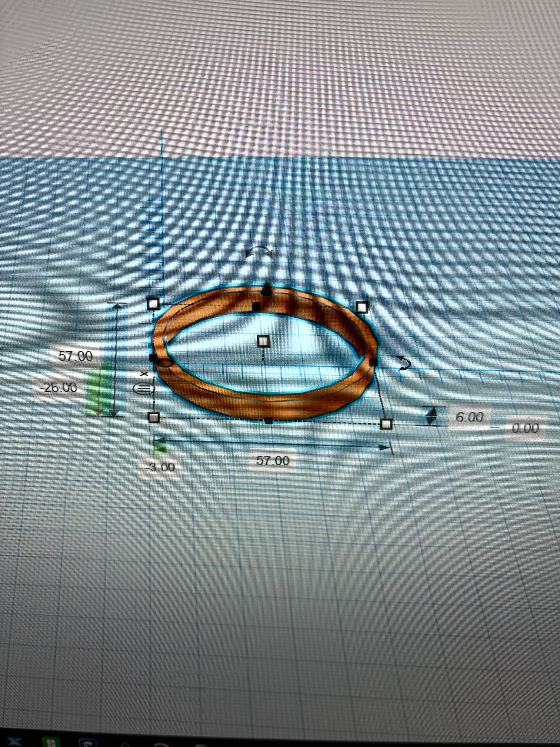
Task: Click the black cone height handle atop ring
Action: (x=267, y=289)
